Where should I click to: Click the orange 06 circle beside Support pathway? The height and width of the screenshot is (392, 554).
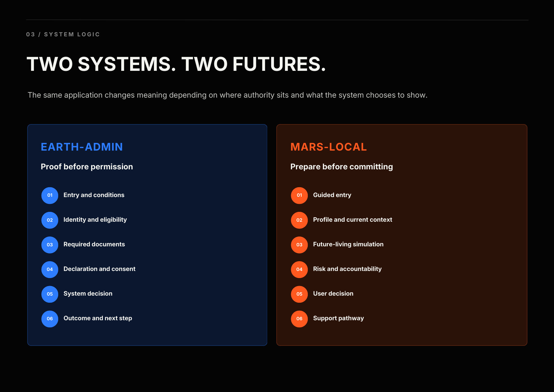point(299,318)
